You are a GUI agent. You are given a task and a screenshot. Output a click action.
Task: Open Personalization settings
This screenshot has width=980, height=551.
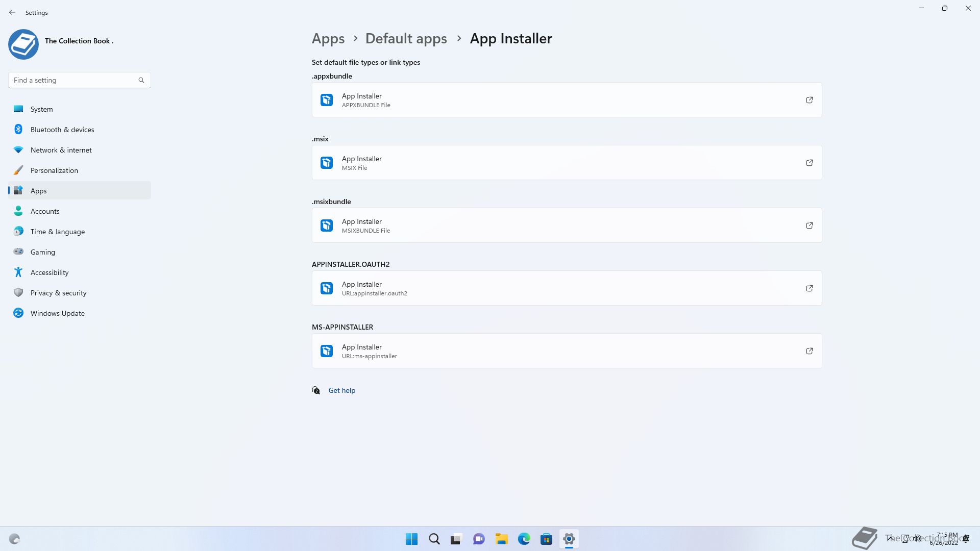coord(80,170)
